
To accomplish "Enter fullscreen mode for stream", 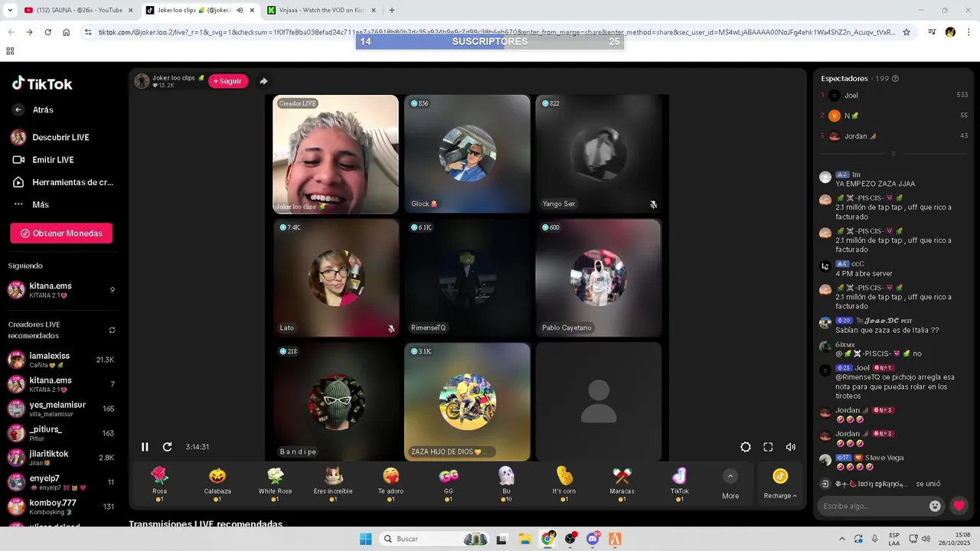I will click(x=768, y=447).
